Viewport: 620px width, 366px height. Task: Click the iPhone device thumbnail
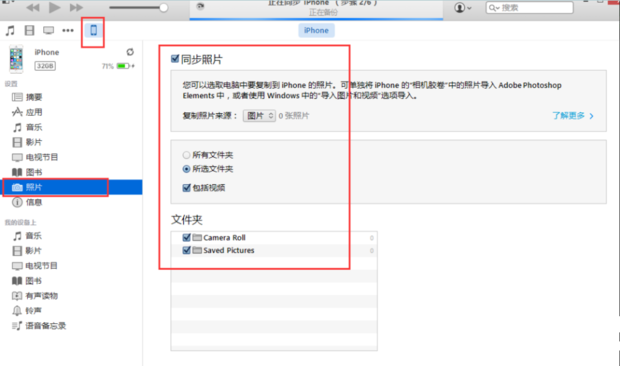(16, 59)
